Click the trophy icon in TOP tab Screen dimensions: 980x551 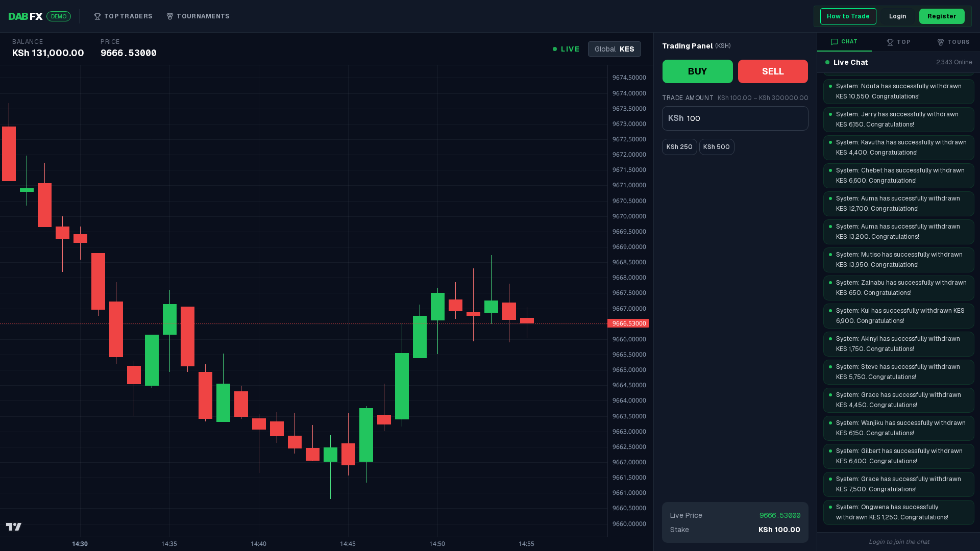(890, 42)
